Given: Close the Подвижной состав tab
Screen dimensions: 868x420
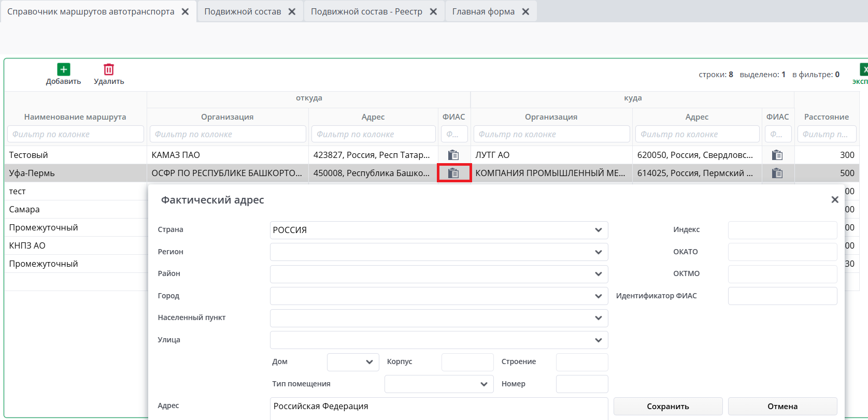Looking at the screenshot, I should tap(292, 11).
